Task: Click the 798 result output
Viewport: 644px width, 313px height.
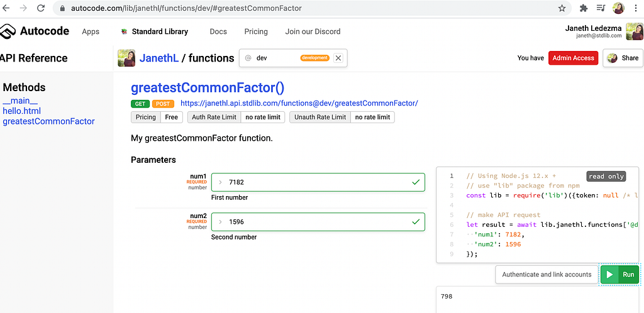Action: (x=446, y=296)
